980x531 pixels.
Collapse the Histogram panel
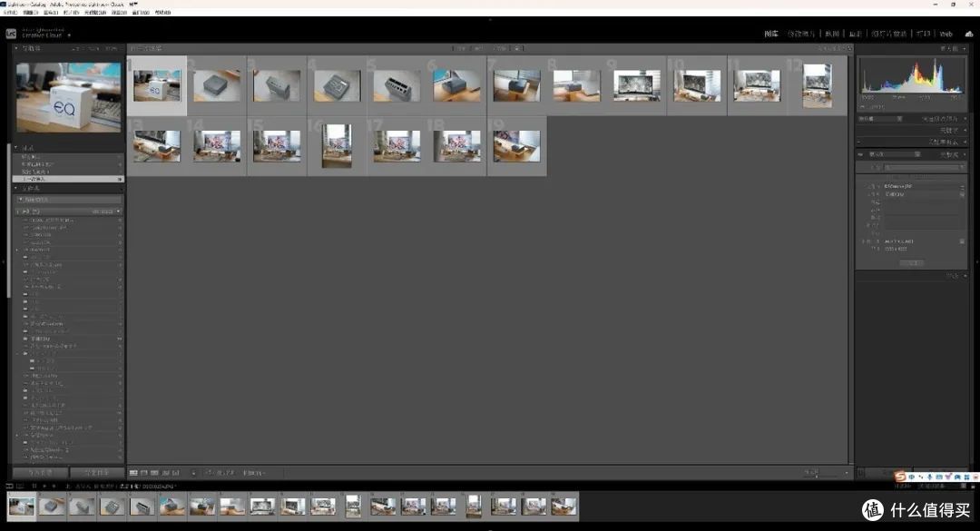(965, 48)
